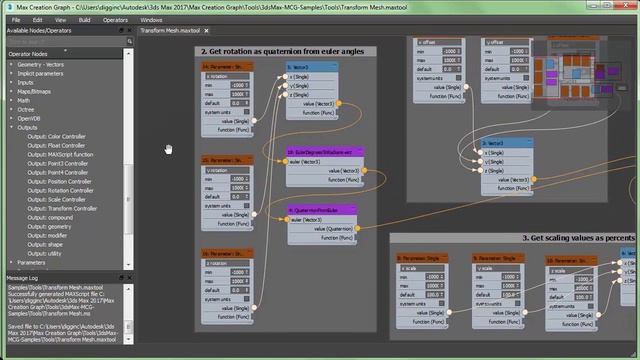Click value (Single) output port of x rotation parameter
640x360 pixels.
[x=254, y=121]
